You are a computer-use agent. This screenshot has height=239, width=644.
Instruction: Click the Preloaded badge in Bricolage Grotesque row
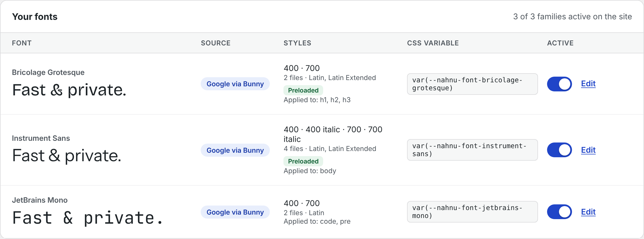pyautogui.click(x=303, y=90)
